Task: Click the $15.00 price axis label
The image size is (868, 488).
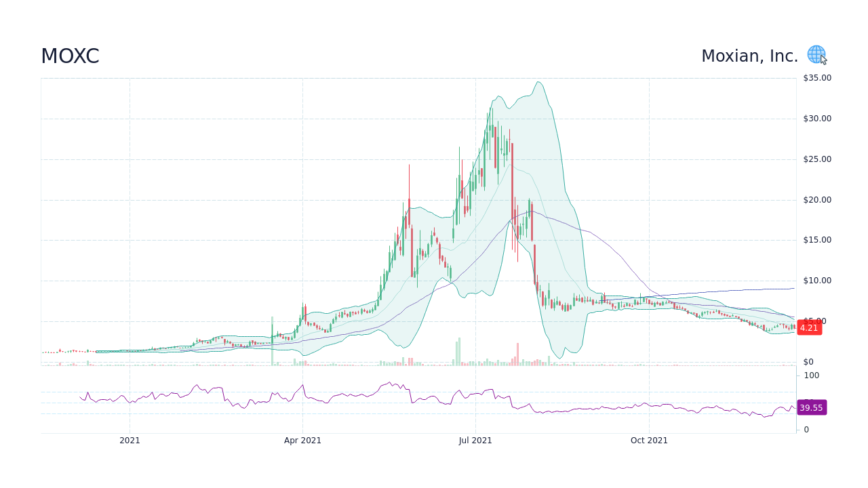Action: tap(817, 240)
